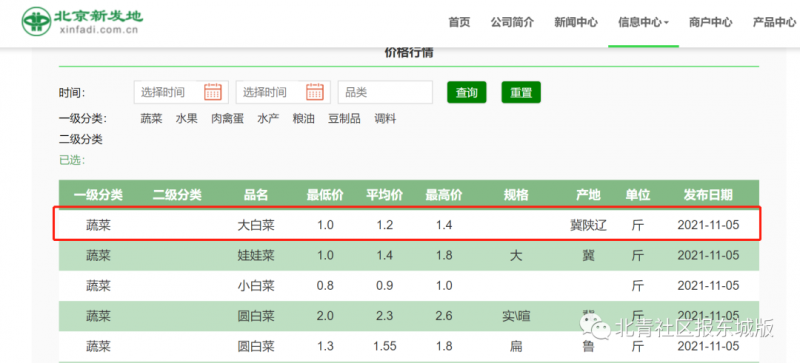The image size is (800, 363).
Task: Filter by 肉禽蛋 category
Action: pos(228,119)
